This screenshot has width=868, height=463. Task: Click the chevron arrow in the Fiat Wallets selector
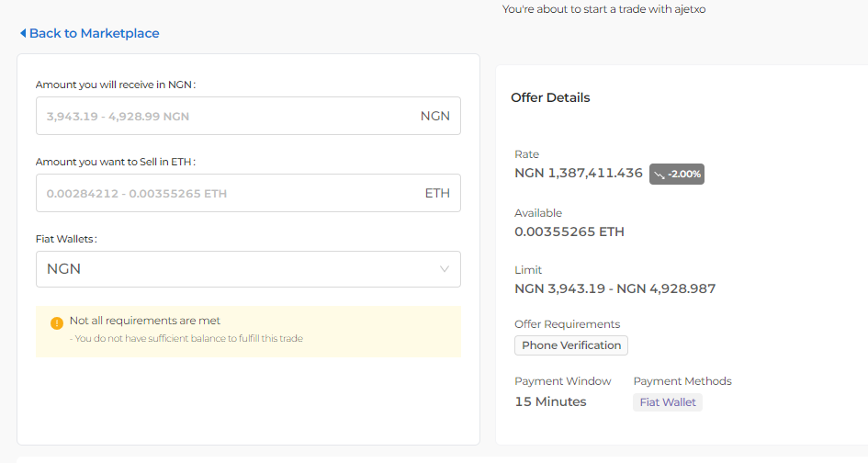click(445, 269)
